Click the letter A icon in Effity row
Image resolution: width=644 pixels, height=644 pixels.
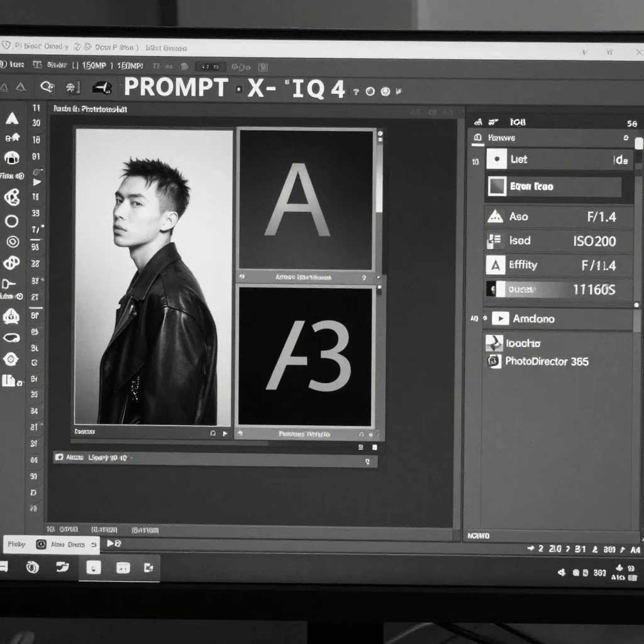tap(496, 265)
